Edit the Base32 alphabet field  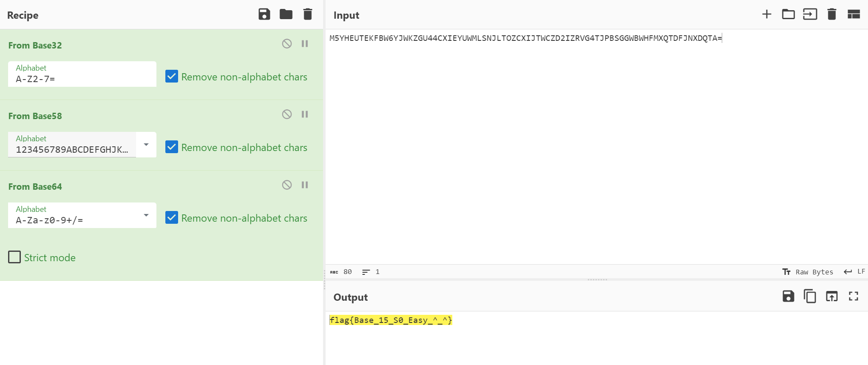82,74
